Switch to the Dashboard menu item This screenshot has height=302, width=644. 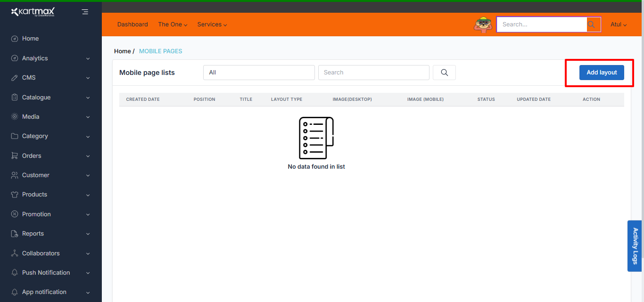point(132,24)
